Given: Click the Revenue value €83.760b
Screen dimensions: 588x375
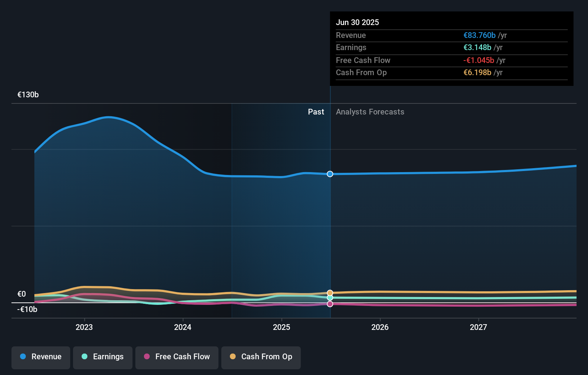Looking at the screenshot, I should tap(479, 35).
